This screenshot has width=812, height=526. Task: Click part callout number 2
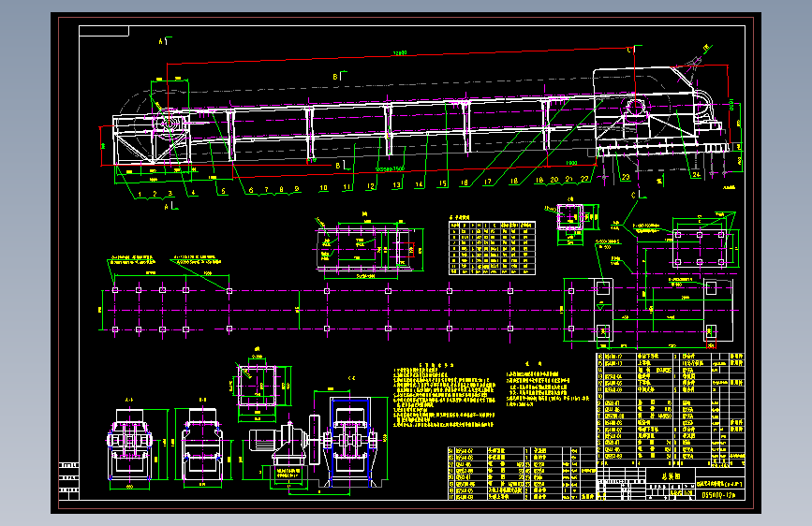point(155,194)
